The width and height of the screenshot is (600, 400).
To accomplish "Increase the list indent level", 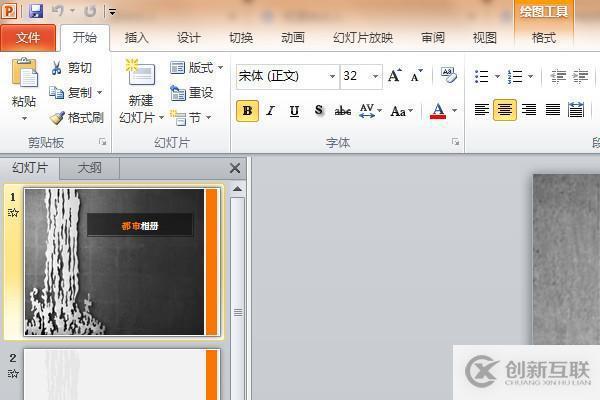I will [x=580, y=76].
